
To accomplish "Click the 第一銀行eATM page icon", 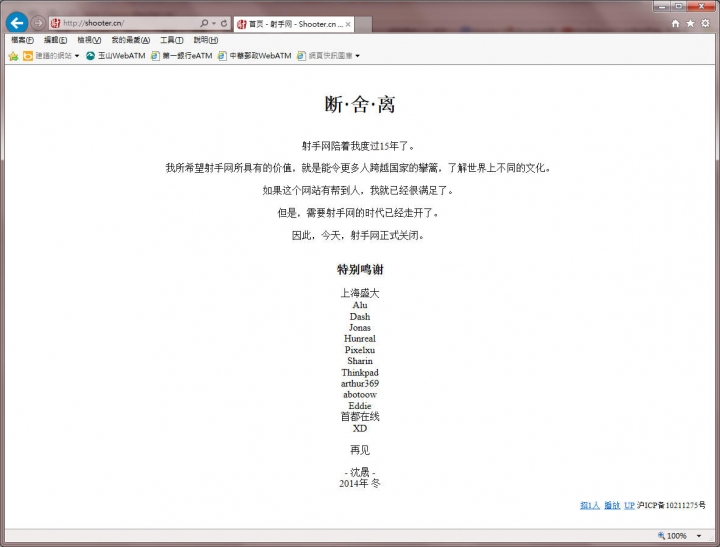I will 155,56.
